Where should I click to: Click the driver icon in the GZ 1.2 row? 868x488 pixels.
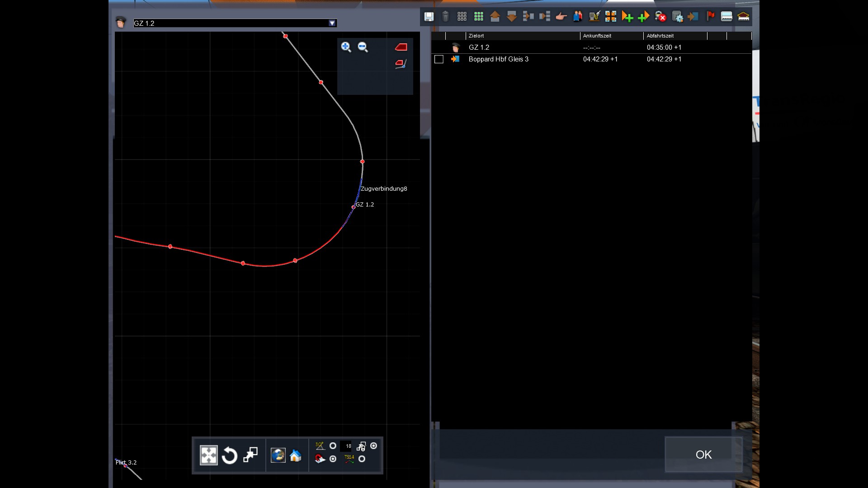point(455,47)
